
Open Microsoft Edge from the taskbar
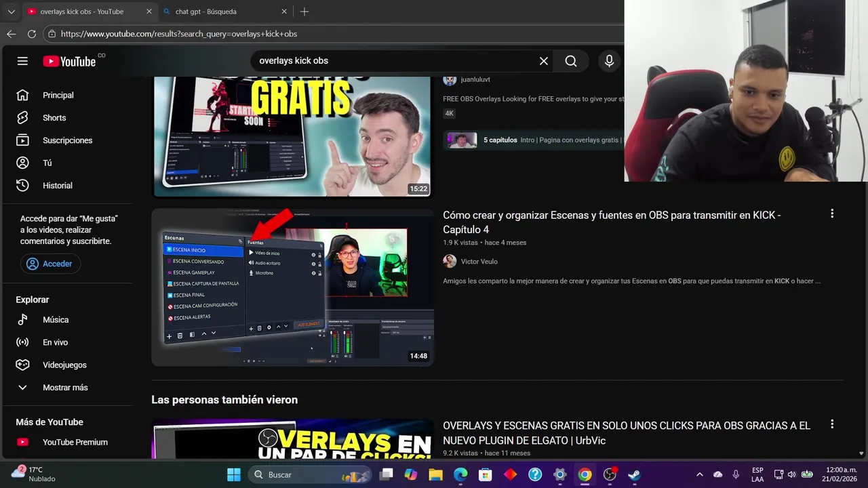460,474
